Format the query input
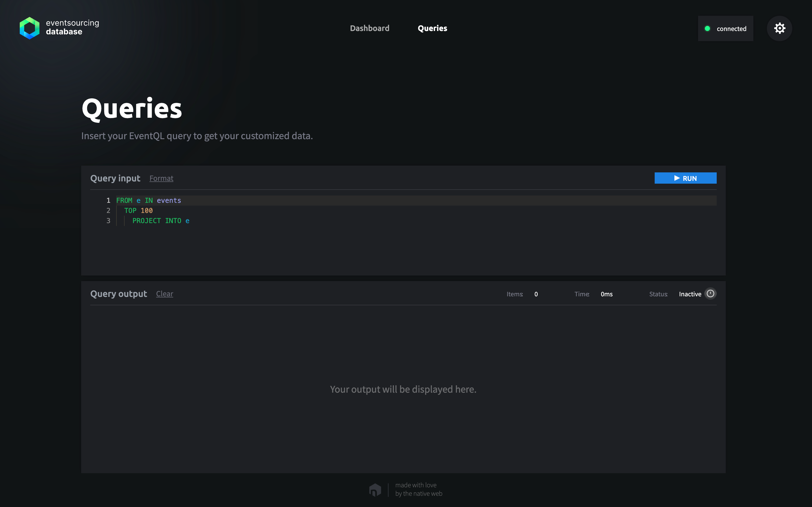Image resolution: width=812 pixels, height=507 pixels. [x=161, y=178]
